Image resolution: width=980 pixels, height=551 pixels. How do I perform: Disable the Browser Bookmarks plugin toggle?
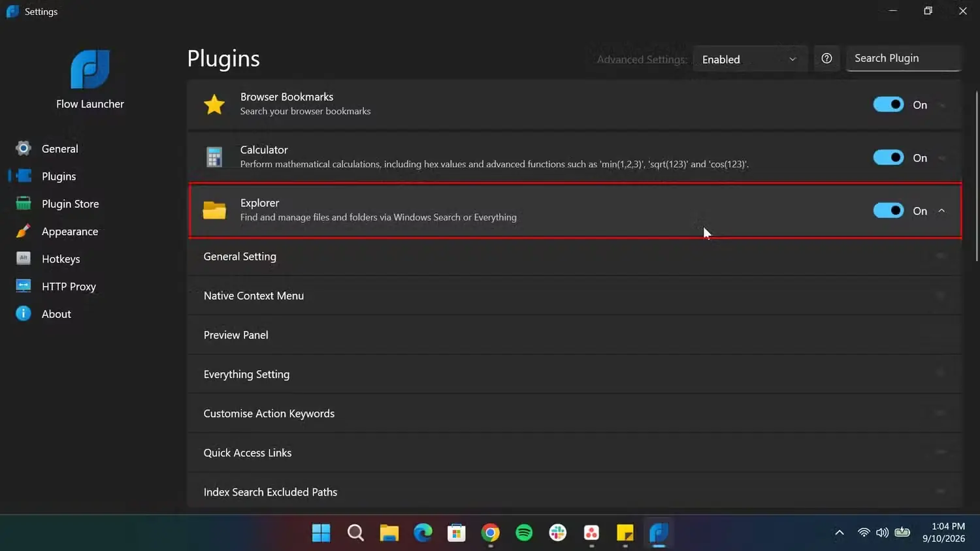[x=889, y=104]
